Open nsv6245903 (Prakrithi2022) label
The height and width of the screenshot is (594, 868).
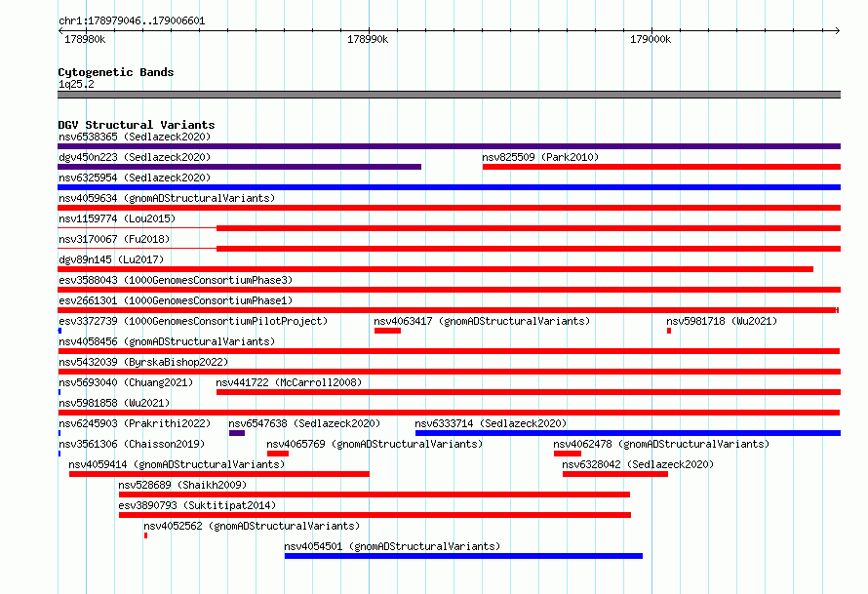(x=135, y=423)
